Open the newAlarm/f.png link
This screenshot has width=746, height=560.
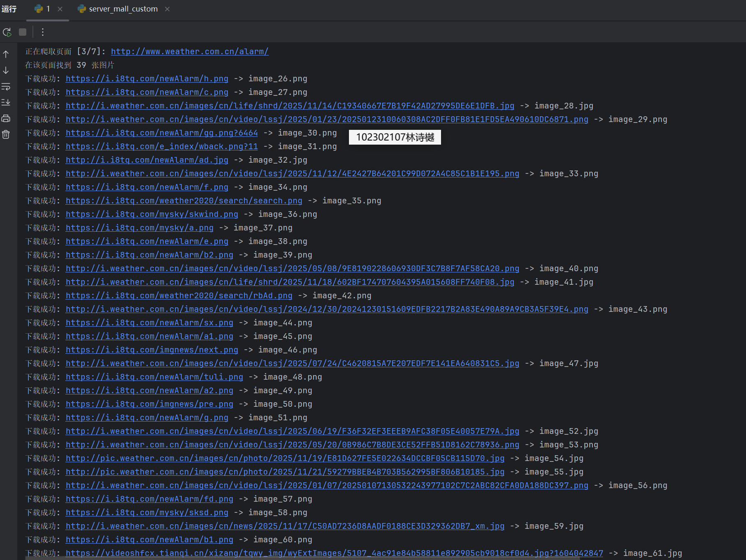coord(147,187)
